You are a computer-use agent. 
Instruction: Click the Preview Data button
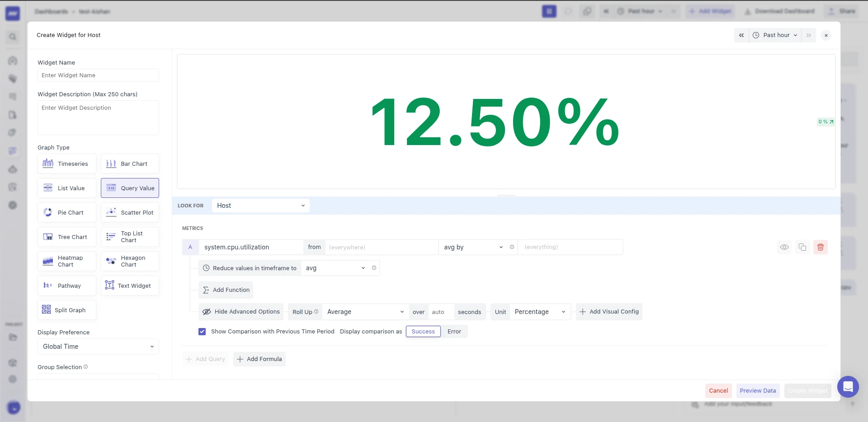[758, 391]
